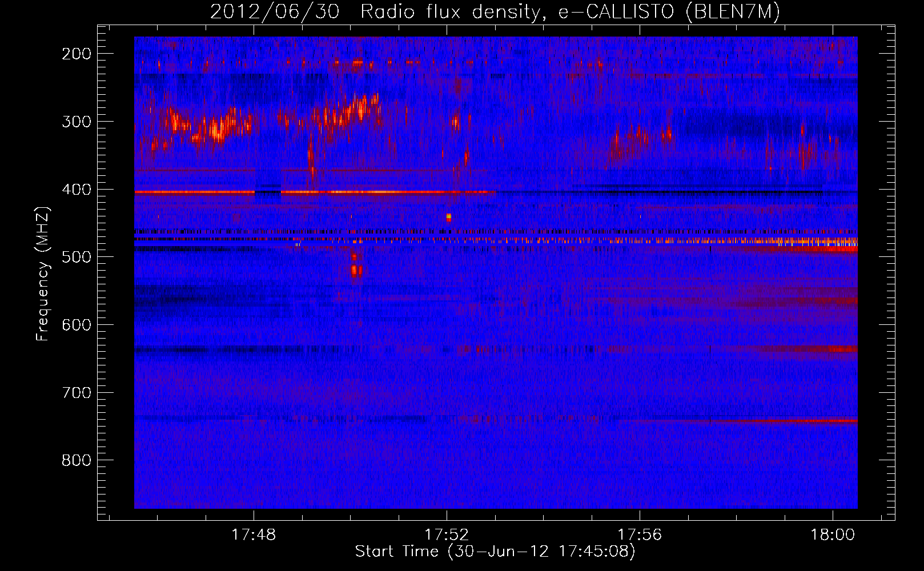This screenshot has width=924, height=571.
Task: Click the 800 frequency tick label
Action: (x=77, y=460)
